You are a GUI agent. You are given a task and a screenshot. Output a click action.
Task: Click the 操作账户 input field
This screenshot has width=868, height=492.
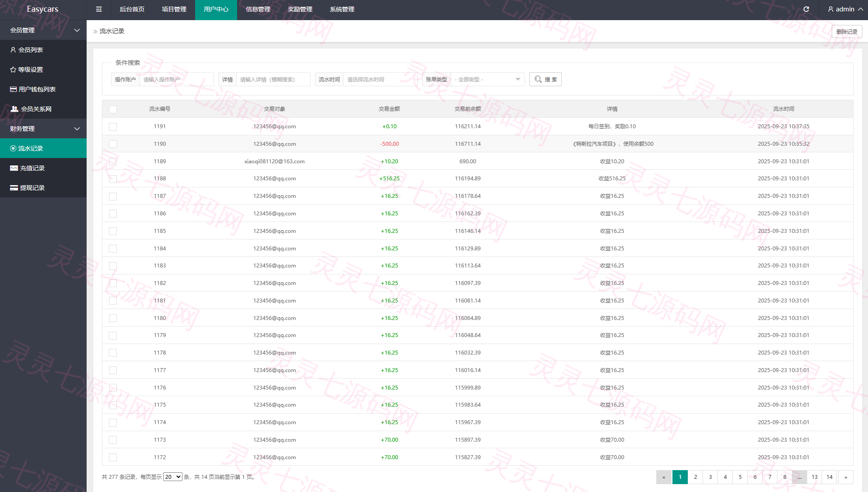(x=176, y=79)
